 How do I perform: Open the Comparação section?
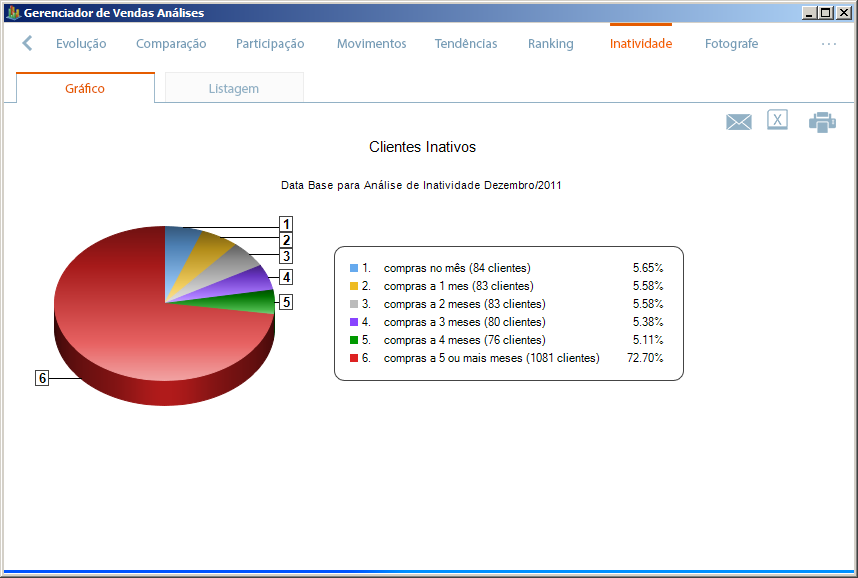[171, 44]
